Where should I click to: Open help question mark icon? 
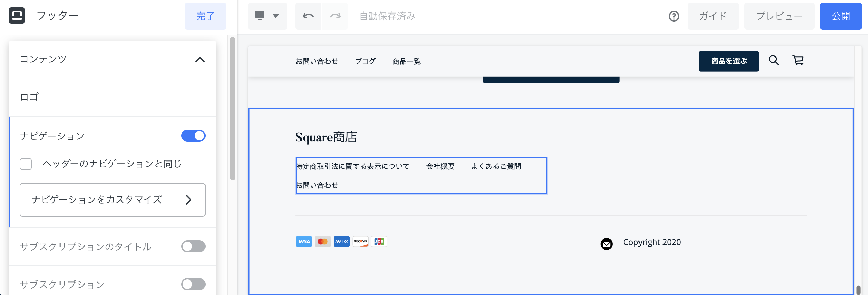click(x=674, y=16)
